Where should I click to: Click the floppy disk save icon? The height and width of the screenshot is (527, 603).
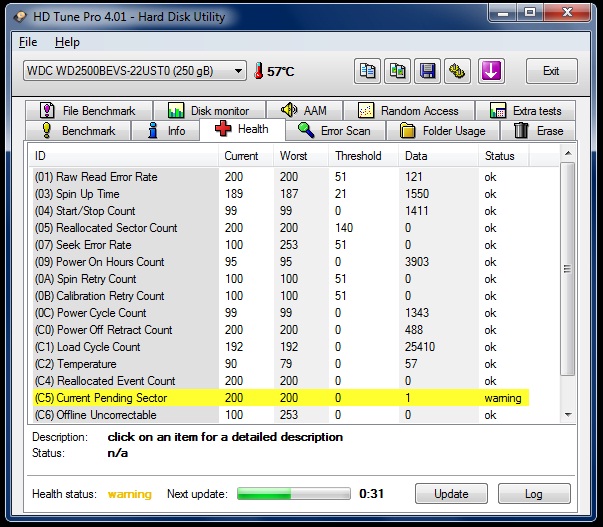click(x=428, y=71)
